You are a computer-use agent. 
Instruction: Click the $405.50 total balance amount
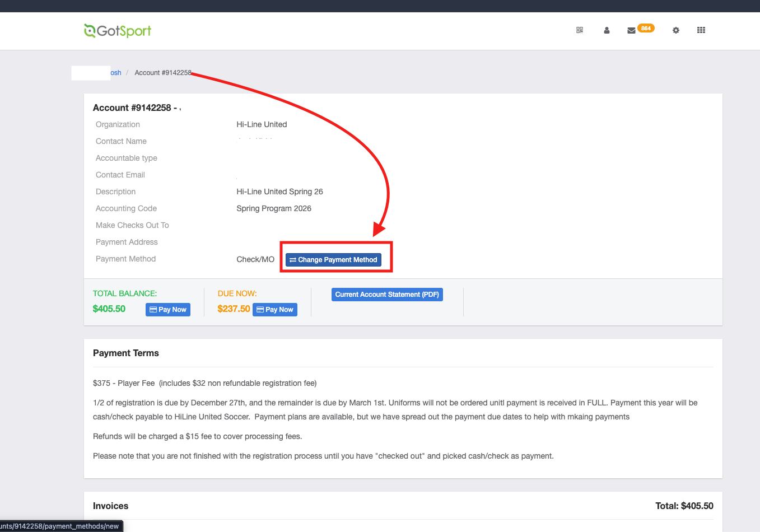point(109,309)
